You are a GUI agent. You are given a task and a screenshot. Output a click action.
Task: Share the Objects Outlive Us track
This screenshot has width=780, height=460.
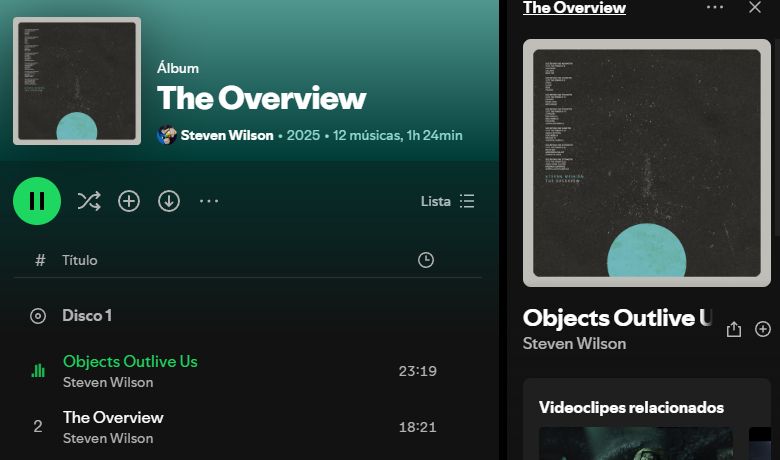tap(734, 329)
